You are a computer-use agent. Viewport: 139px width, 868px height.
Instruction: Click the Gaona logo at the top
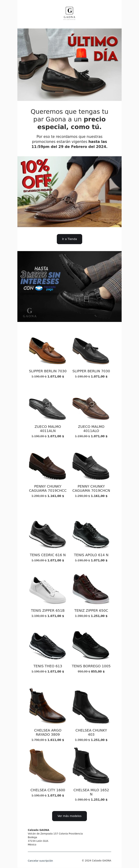[69, 13]
